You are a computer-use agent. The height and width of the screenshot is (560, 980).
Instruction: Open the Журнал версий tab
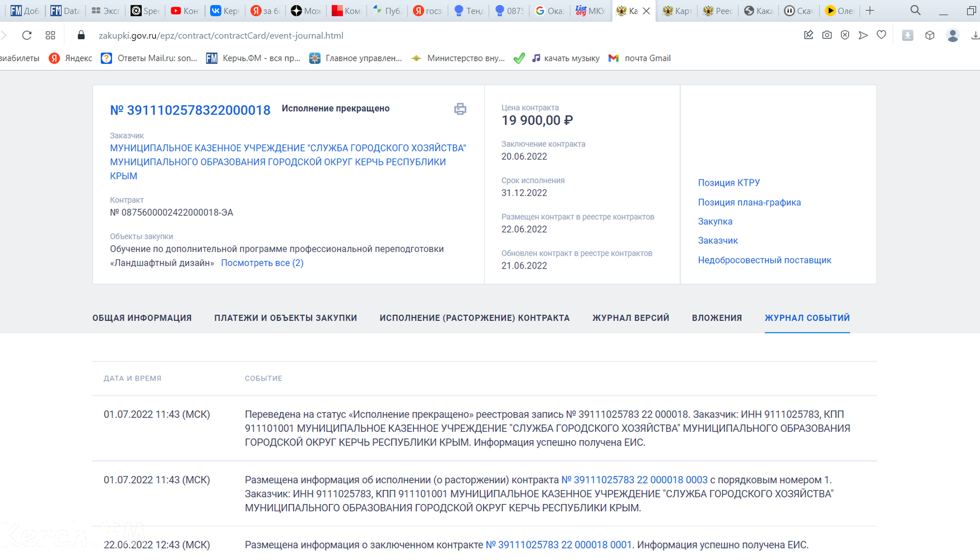click(x=630, y=318)
